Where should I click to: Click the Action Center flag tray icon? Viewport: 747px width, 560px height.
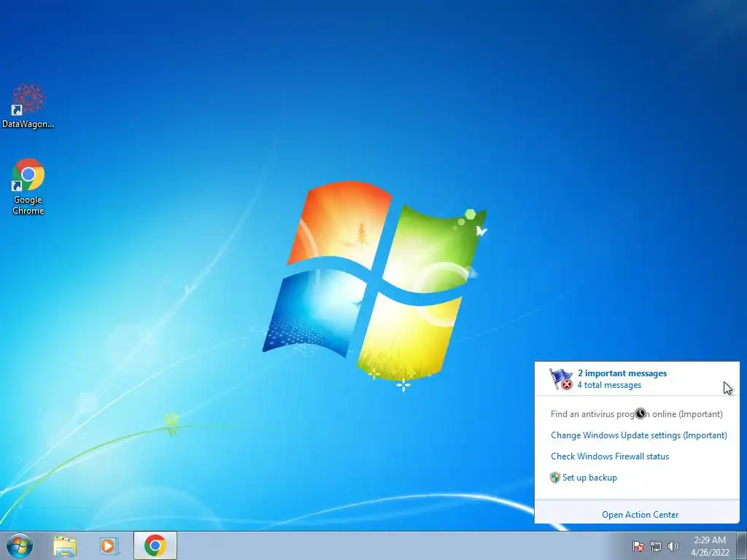click(638, 546)
